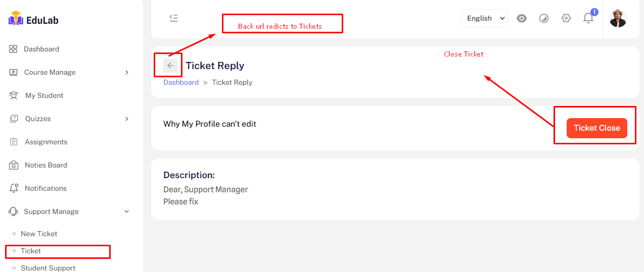The image size is (644, 272).
Task: Click the back arrow beside Ticket Reply
Action: (x=170, y=66)
